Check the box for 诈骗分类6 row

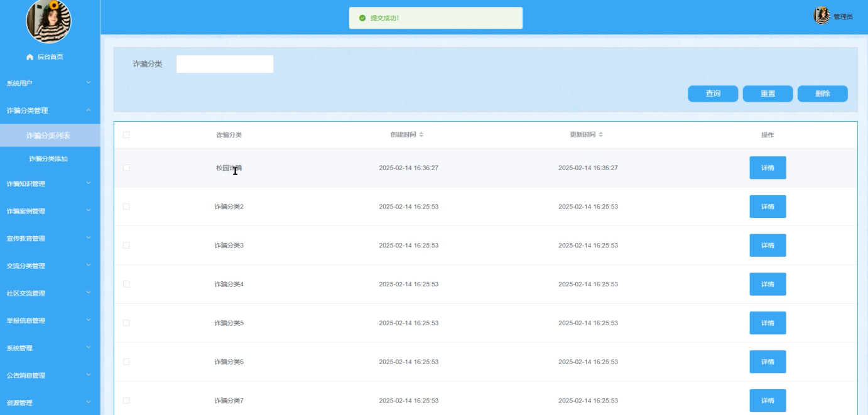tap(126, 362)
